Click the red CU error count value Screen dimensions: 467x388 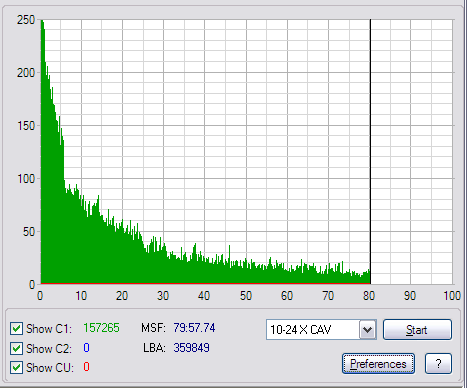click(x=86, y=367)
